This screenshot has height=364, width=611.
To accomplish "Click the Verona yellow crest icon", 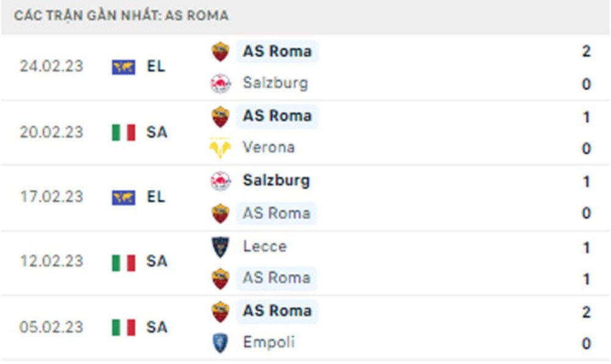I will coord(219,148).
